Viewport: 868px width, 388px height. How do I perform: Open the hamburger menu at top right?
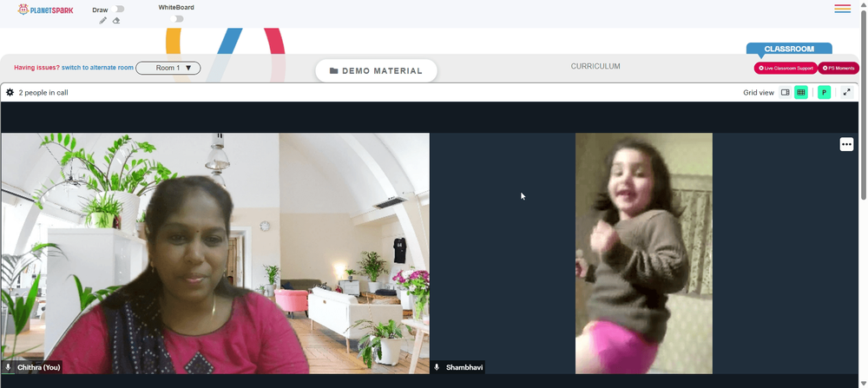coord(843,9)
